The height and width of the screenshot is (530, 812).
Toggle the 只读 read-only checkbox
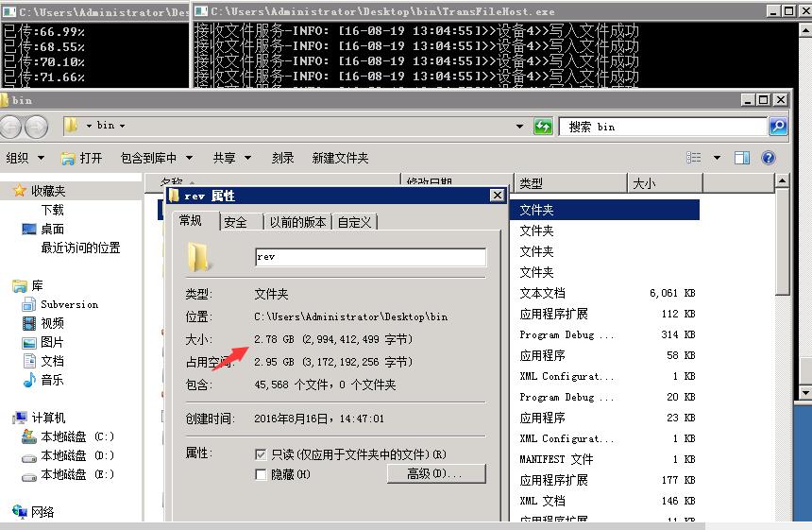coord(261,454)
